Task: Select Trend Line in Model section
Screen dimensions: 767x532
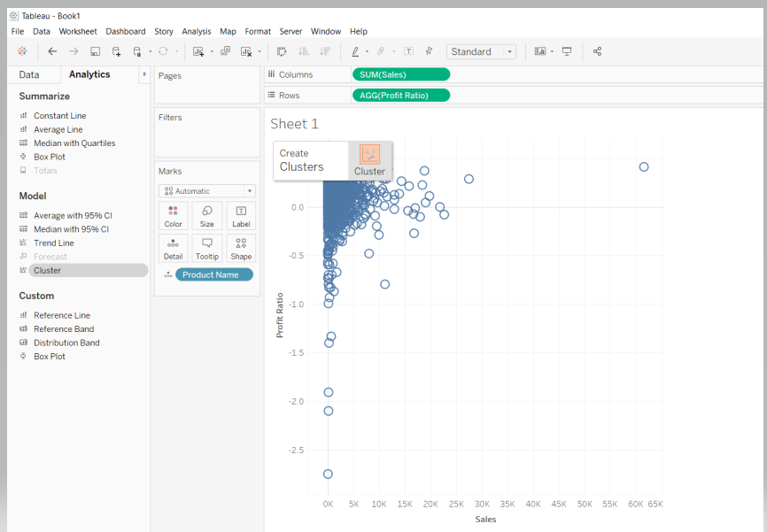Action: [54, 243]
